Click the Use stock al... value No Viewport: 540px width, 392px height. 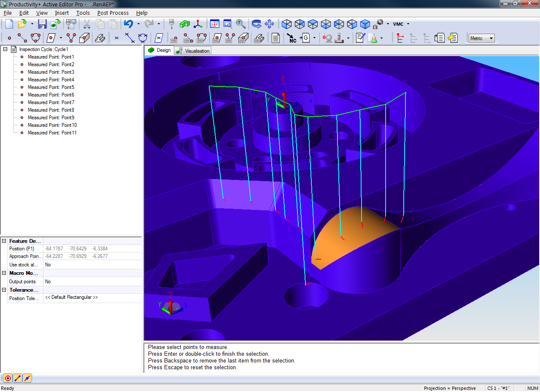[92, 265]
